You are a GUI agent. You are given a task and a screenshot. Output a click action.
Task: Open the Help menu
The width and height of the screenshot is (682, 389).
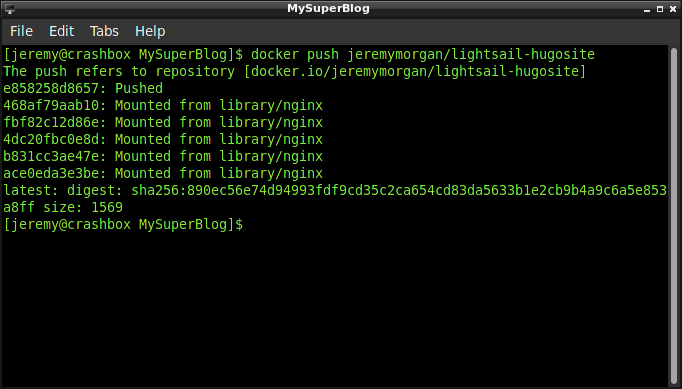coord(150,31)
